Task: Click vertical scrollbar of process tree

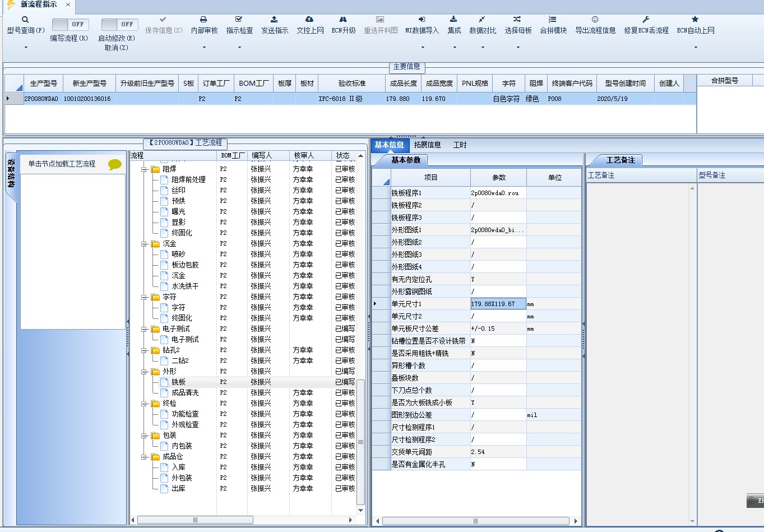Action: click(x=360, y=442)
